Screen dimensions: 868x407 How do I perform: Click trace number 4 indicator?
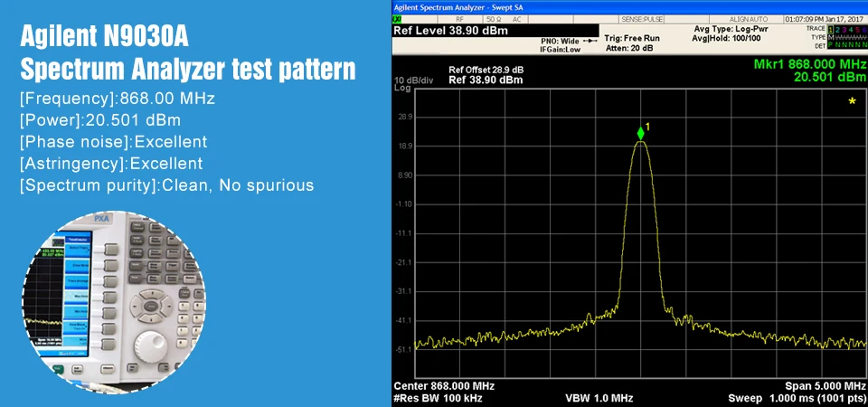pos(851,29)
